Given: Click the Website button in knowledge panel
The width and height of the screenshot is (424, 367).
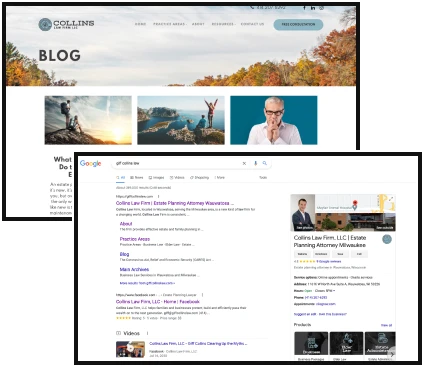Looking at the screenshot, I should [302, 254].
